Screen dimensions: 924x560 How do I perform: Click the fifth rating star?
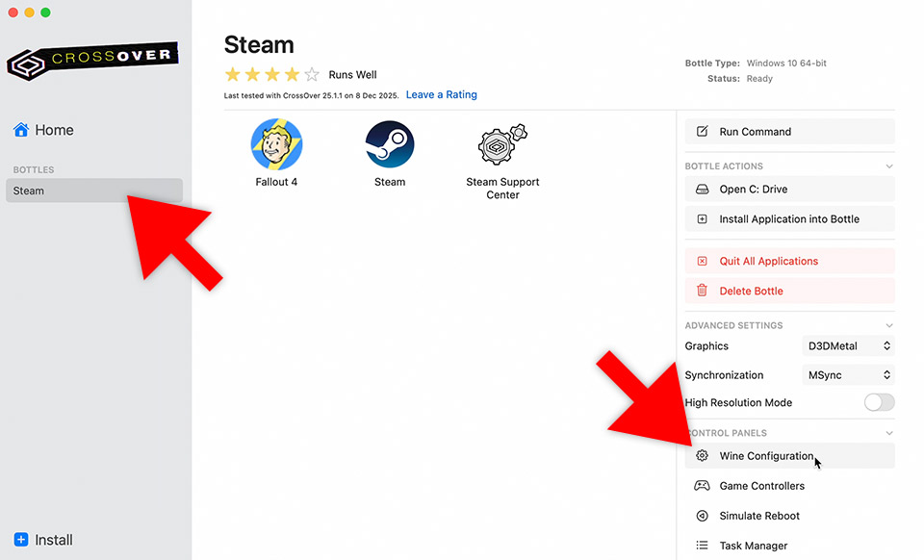point(312,74)
